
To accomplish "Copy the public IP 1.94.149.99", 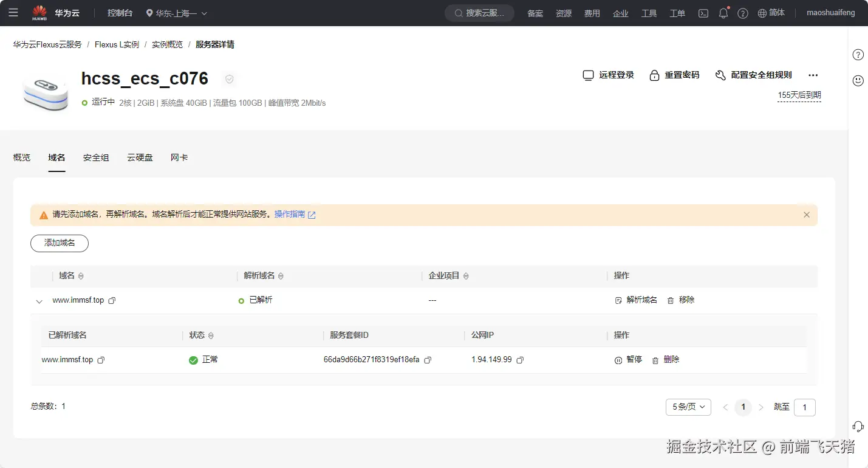I will coord(520,360).
